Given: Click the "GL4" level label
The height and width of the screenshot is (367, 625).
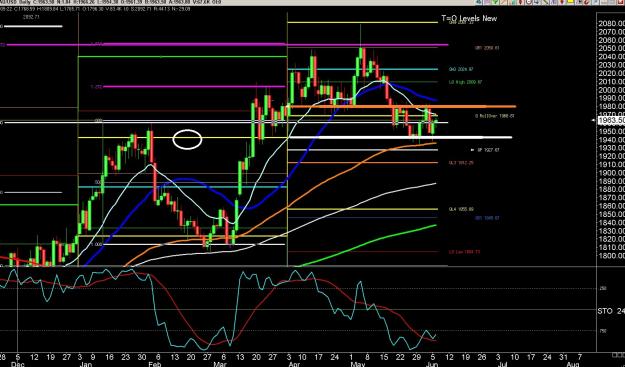Looking at the screenshot, I should 462,209.
